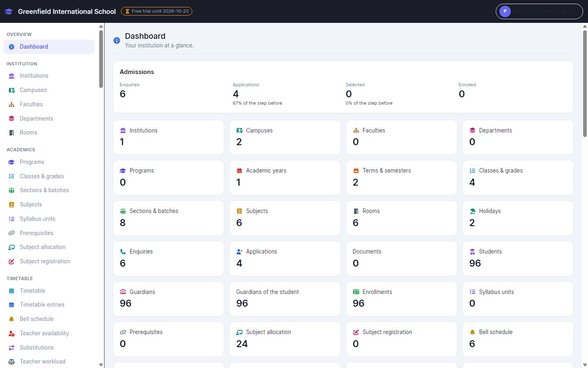Viewport: 588px width, 368px height.
Task: Click the Subject registration edit icon in the sidebar
Action: 11,262
